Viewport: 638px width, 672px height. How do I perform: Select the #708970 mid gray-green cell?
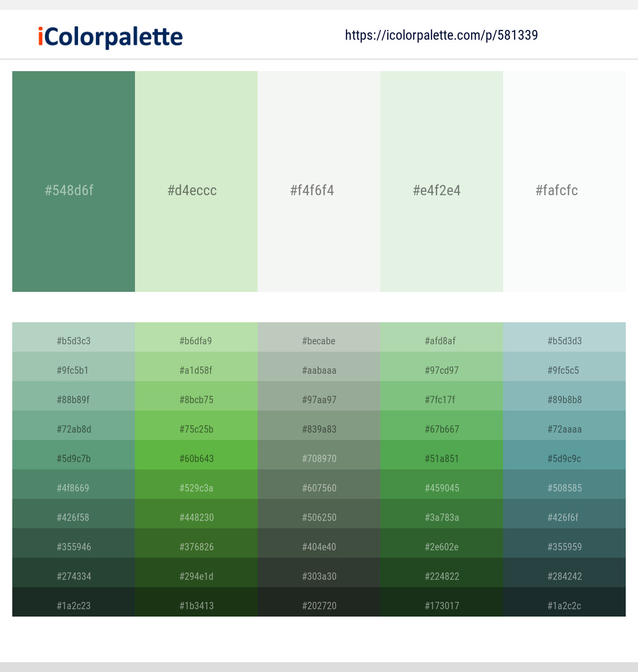tap(319, 459)
